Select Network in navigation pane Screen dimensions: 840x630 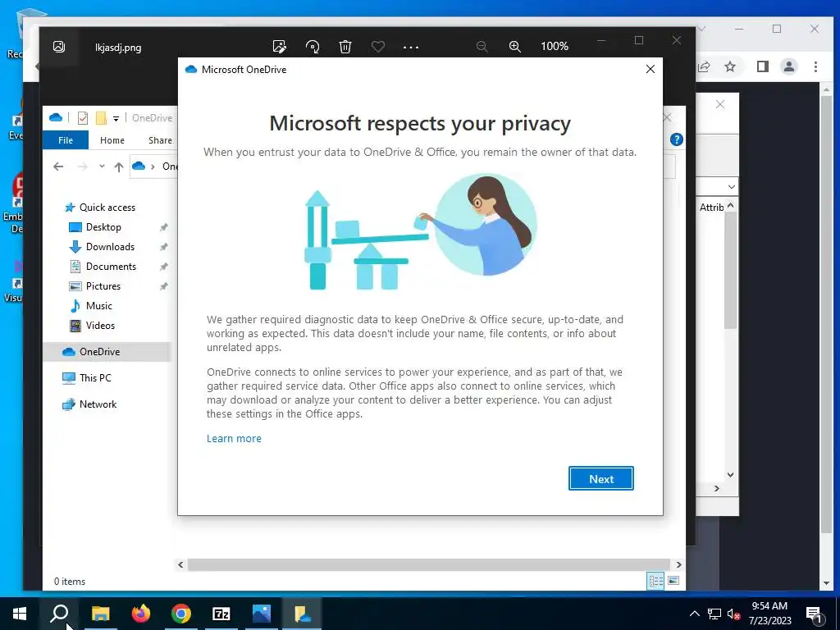pyautogui.click(x=98, y=404)
